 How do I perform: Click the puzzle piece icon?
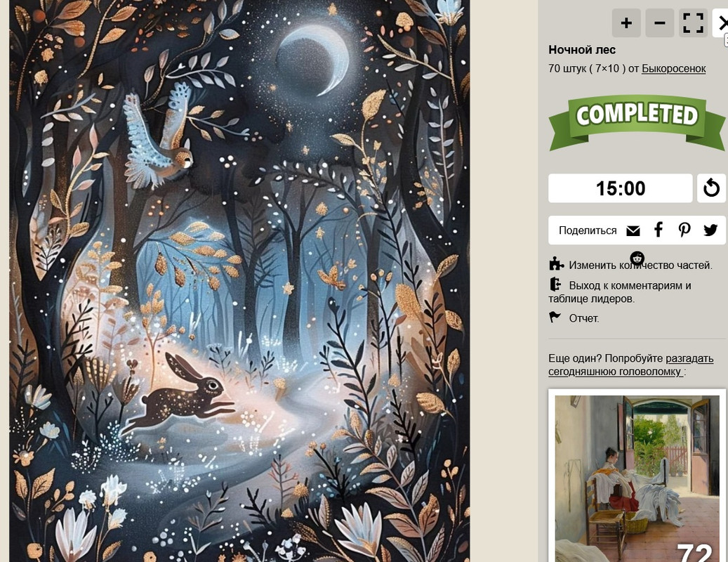click(556, 264)
